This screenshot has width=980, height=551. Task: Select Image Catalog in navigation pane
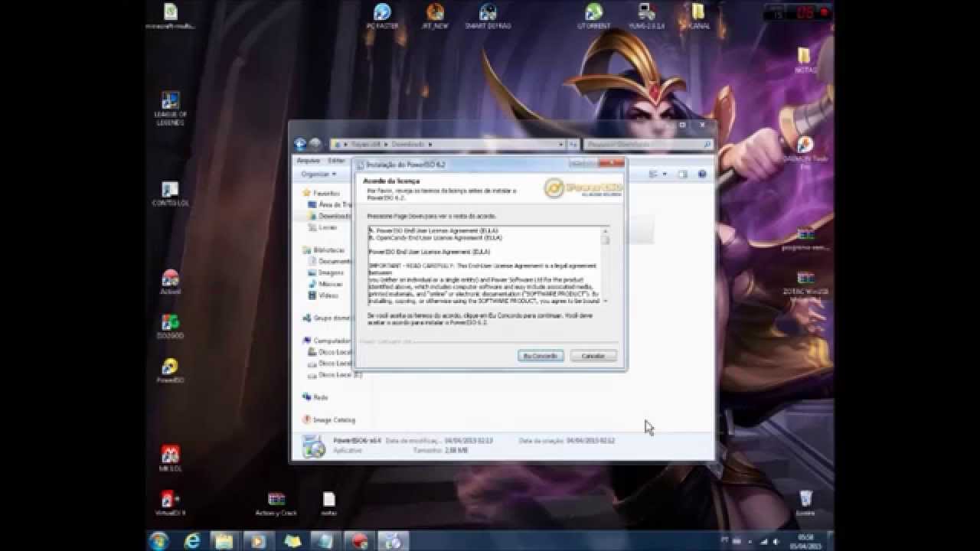pos(329,420)
